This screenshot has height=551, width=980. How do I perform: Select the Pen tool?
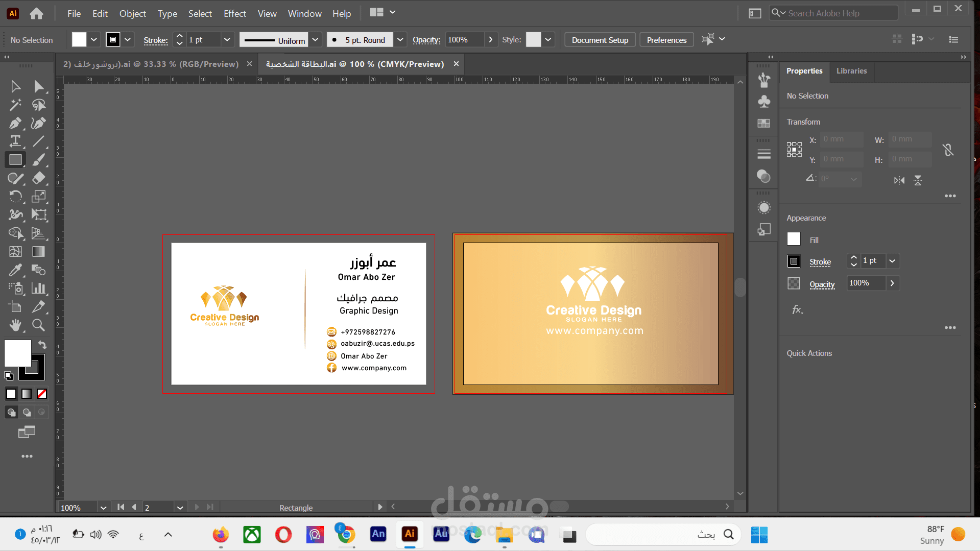click(15, 123)
